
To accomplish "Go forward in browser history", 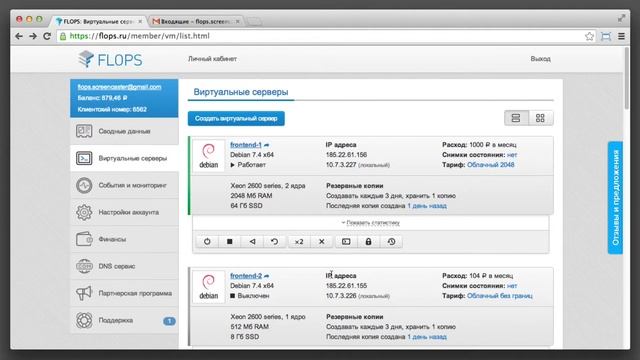I will (x=33, y=36).
